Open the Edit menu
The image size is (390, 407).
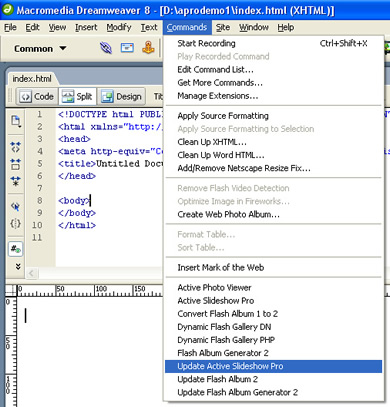33,27
